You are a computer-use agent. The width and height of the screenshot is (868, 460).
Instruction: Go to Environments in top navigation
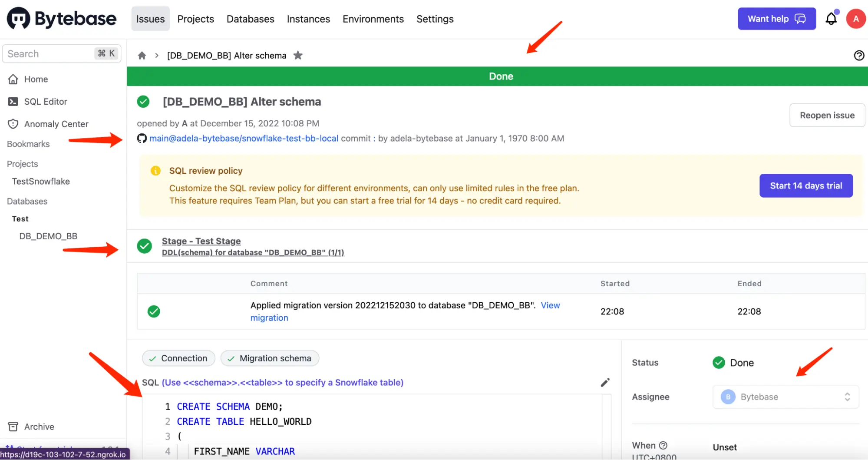373,19
